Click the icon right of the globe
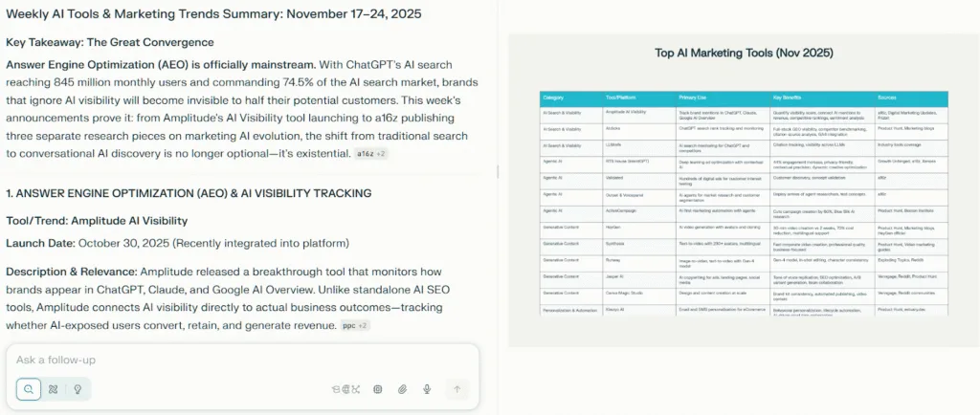This screenshot has height=415, width=980. [x=355, y=389]
